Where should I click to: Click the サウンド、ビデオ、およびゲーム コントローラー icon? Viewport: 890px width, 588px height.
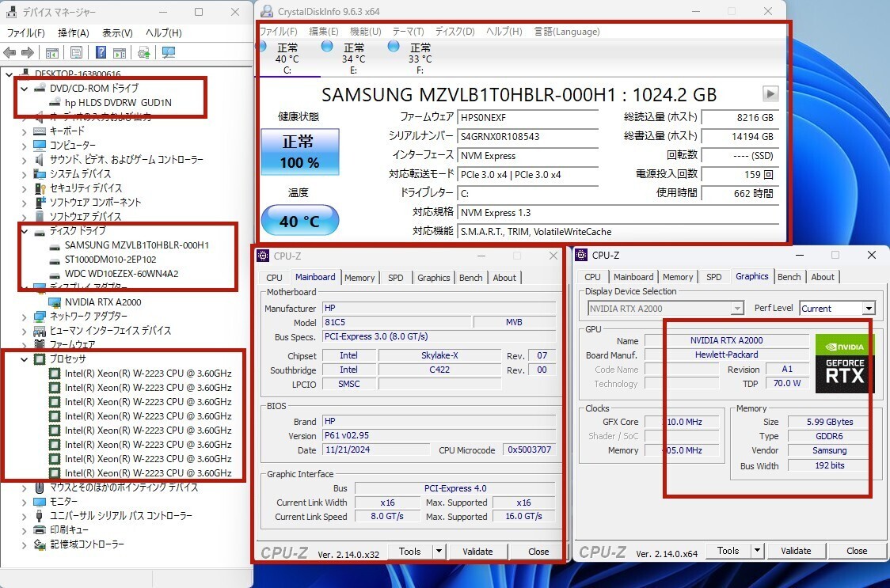point(39,160)
